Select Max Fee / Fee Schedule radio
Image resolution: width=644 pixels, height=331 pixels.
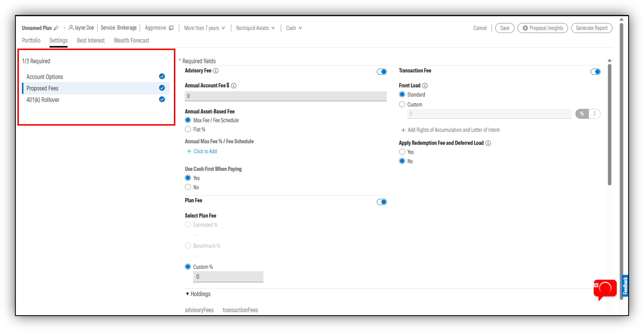(188, 120)
